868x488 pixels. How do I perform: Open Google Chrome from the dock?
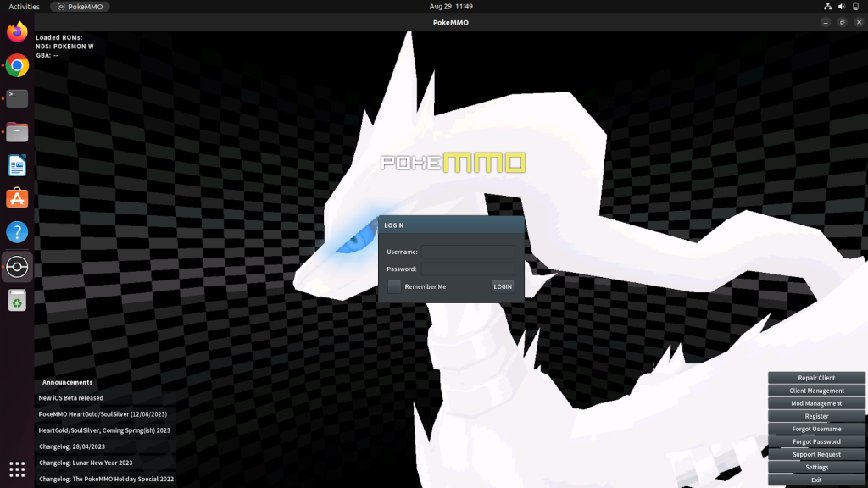click(16, 64)
